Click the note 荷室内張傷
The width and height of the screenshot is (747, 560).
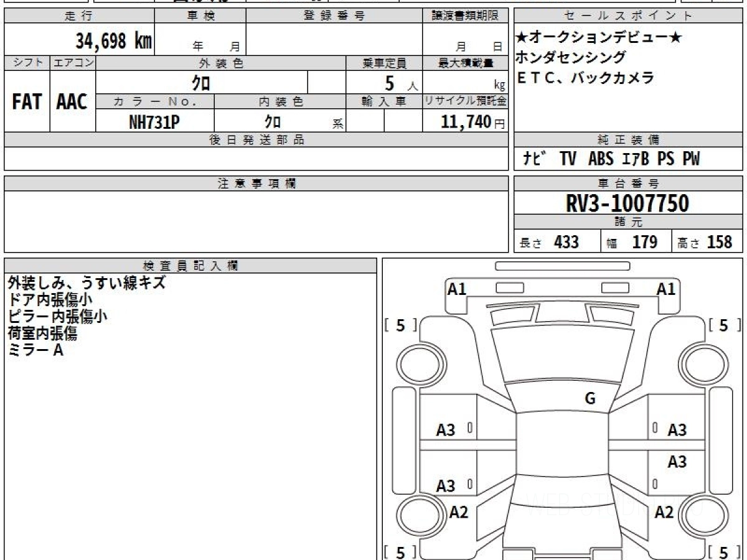tap(42, 334)
